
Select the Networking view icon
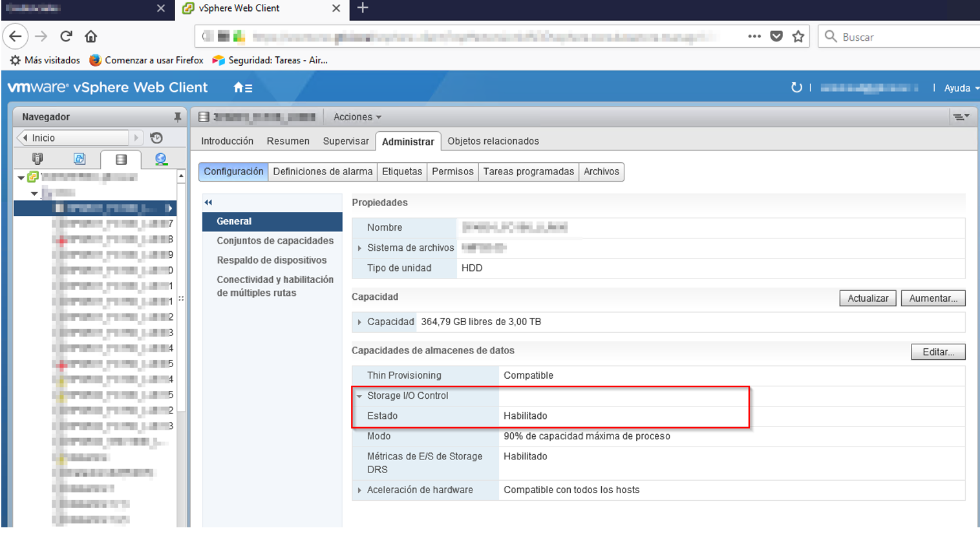pyautogui.click(x=161, y=159)
